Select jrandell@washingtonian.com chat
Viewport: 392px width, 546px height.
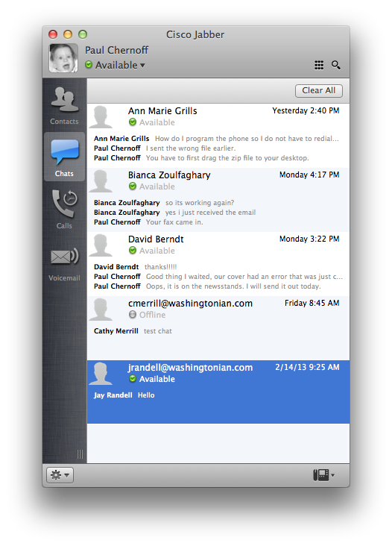218,392
